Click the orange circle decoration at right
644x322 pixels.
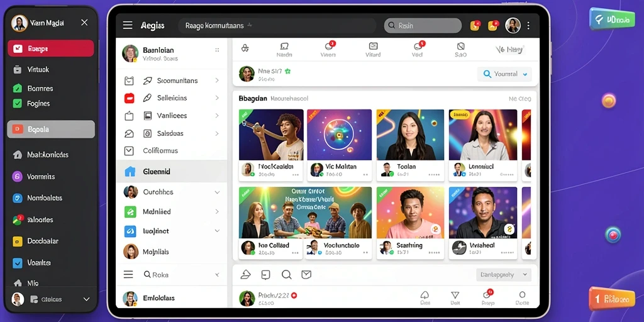click(609, 101)
